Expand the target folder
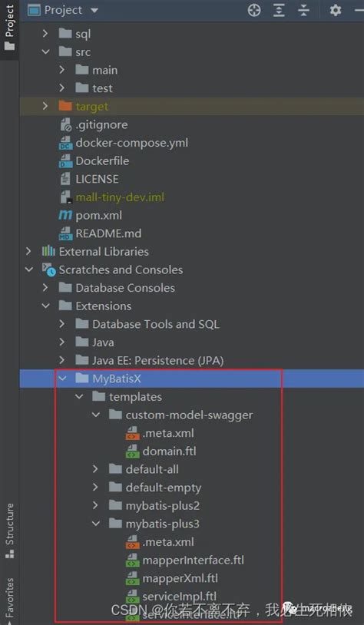The image size is (364, 625). pos(45,107)
